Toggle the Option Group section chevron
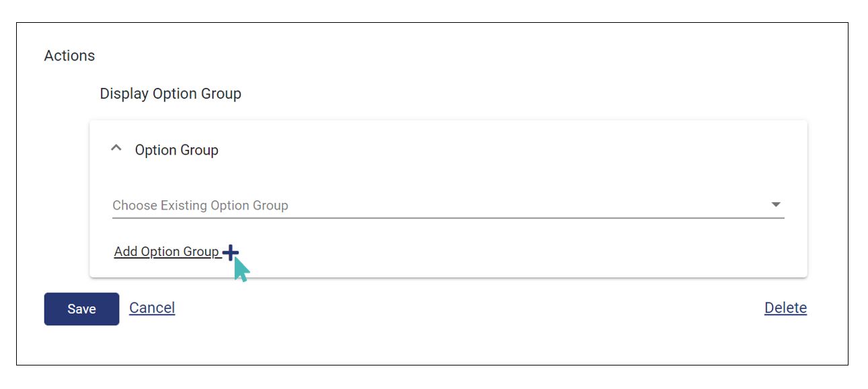868x389 pixels. [116, 148]
